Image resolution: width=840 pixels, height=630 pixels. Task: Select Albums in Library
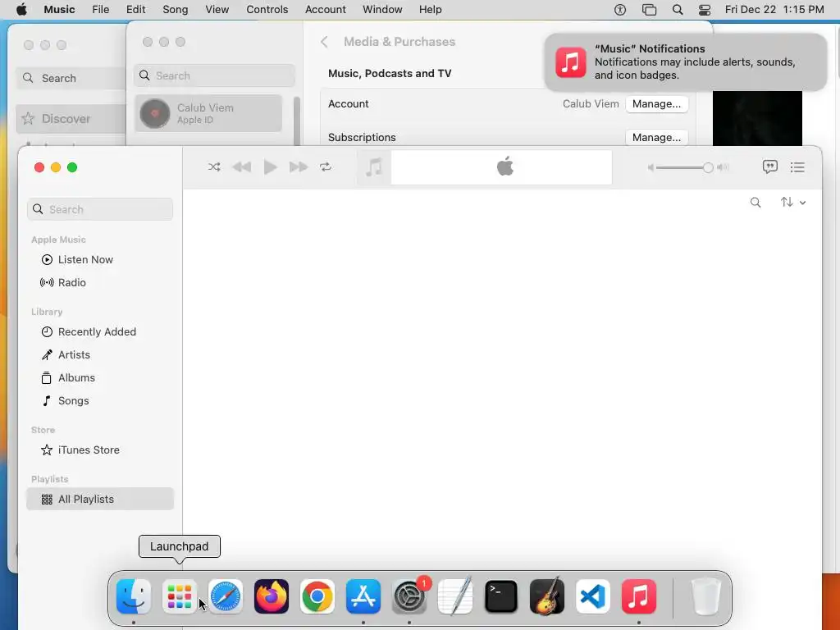point(100,378)
